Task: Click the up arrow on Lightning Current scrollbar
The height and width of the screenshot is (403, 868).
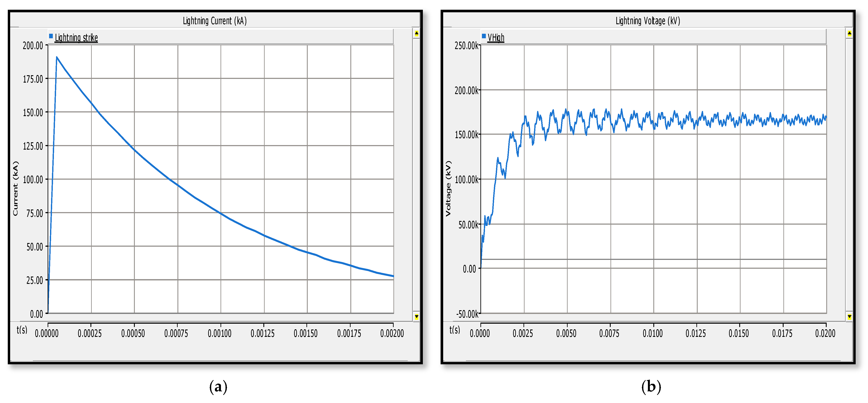Action: (x=417, y=33)
